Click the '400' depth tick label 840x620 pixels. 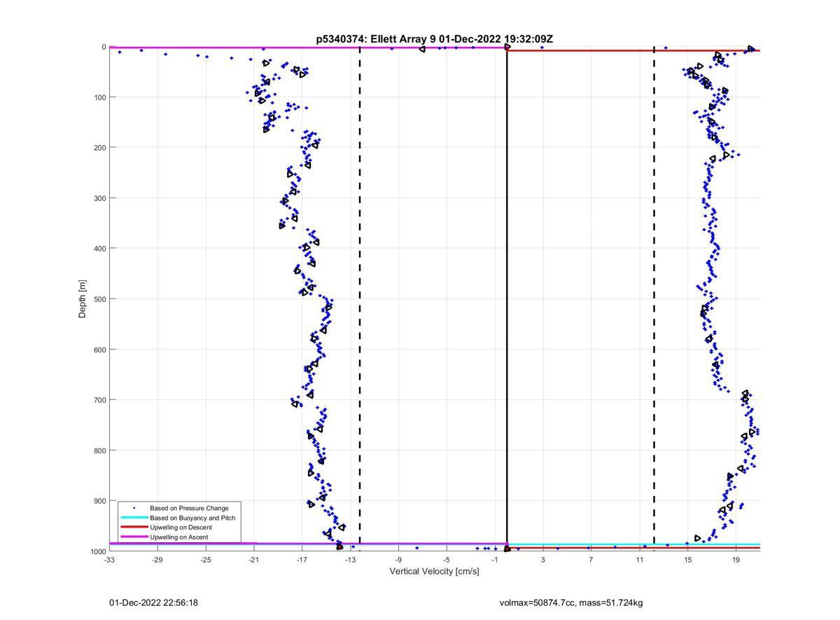(99, 249)
